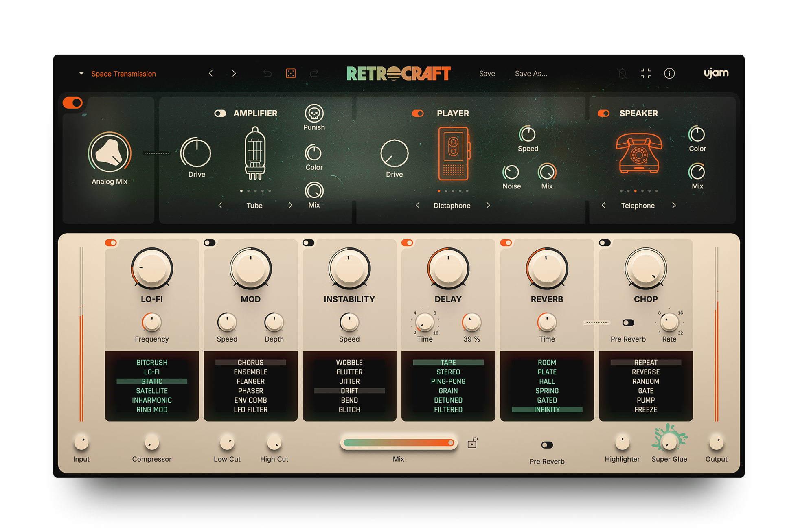The height and width of the screenshot is (532, 798).
Task: Click the Amplifier Drive knob
Action: click(196, 153)
